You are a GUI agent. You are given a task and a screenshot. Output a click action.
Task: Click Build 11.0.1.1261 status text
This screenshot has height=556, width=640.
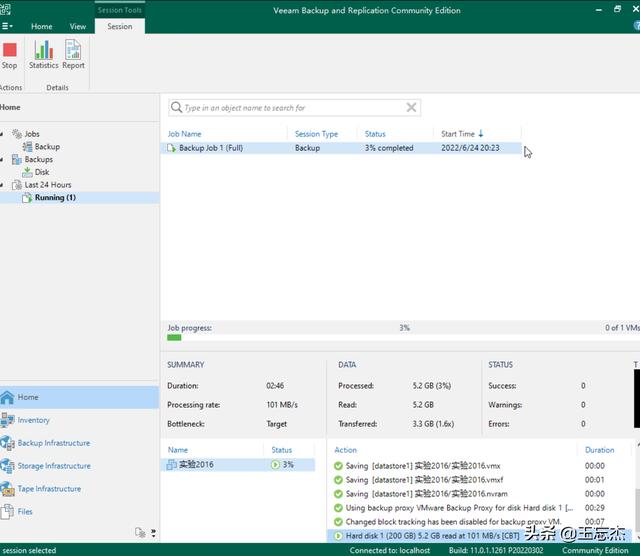(496, 550)
